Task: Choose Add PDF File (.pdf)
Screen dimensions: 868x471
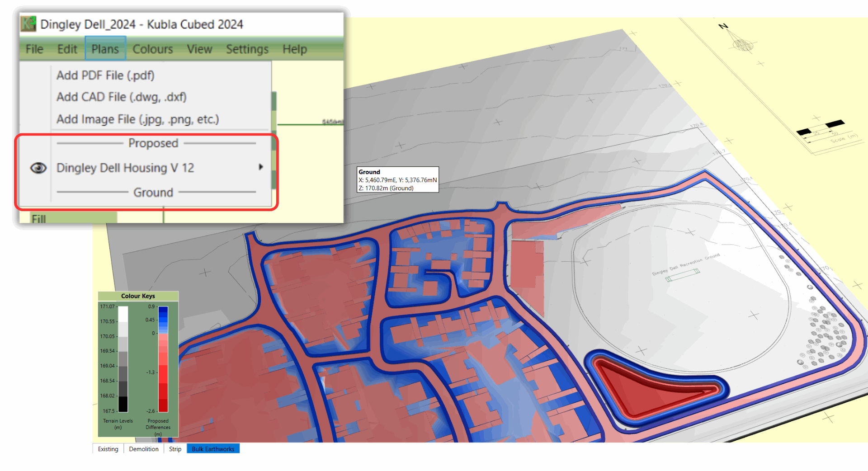Action: [105, 75]
